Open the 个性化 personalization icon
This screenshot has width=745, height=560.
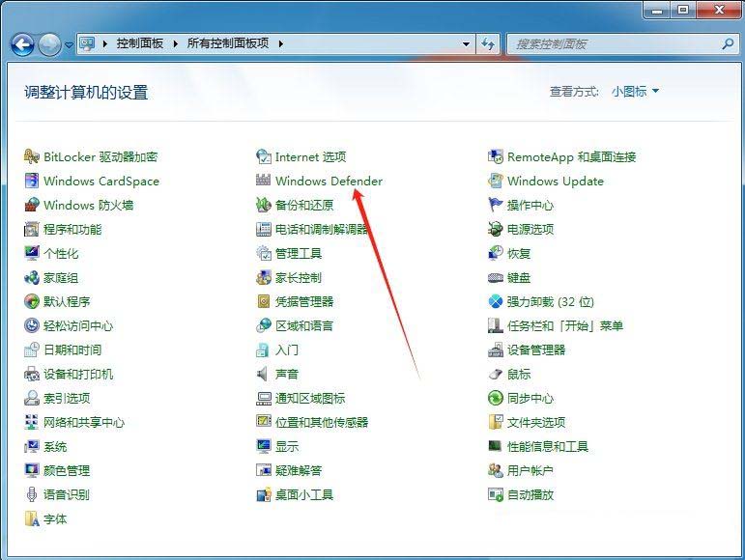tap(31, 253)
